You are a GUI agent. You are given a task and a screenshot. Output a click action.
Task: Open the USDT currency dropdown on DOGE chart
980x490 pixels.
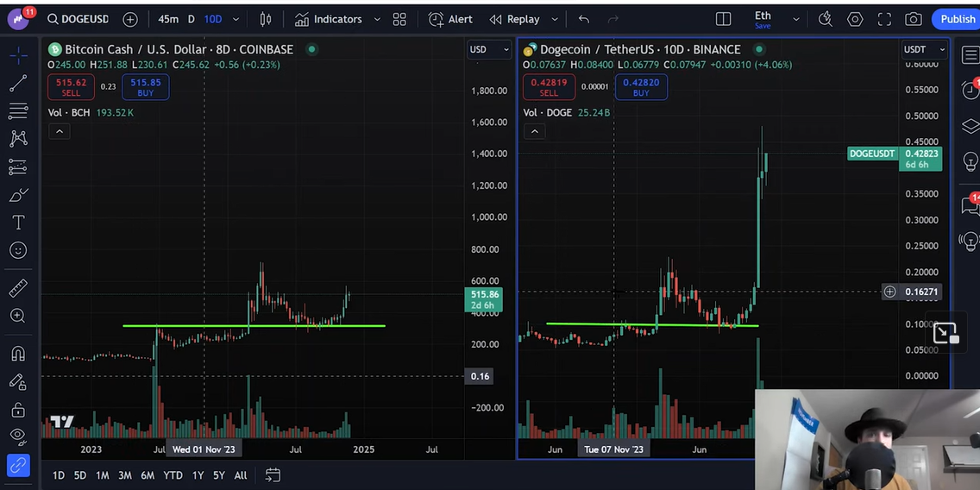[926, 49]
